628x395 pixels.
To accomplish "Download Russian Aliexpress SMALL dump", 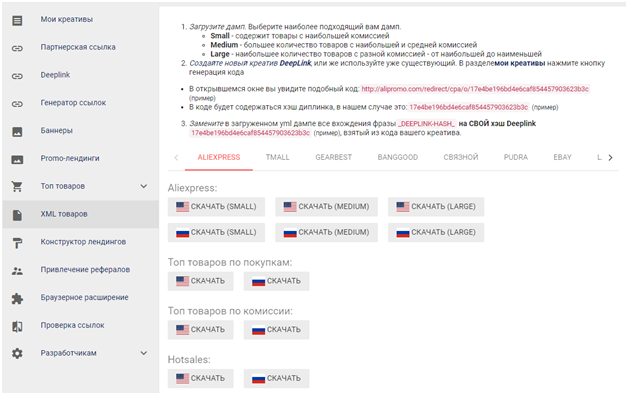I will pos(216,232).
